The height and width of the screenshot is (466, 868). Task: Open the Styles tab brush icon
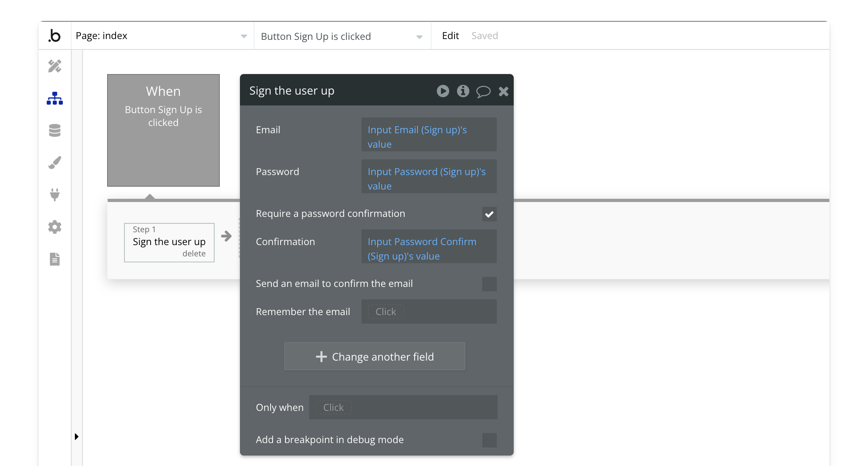coord(55,163)
